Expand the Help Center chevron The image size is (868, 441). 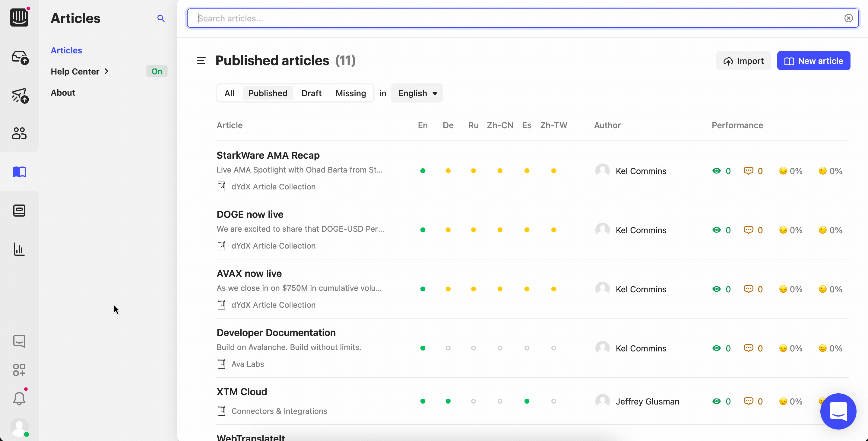tap(106, 71)
